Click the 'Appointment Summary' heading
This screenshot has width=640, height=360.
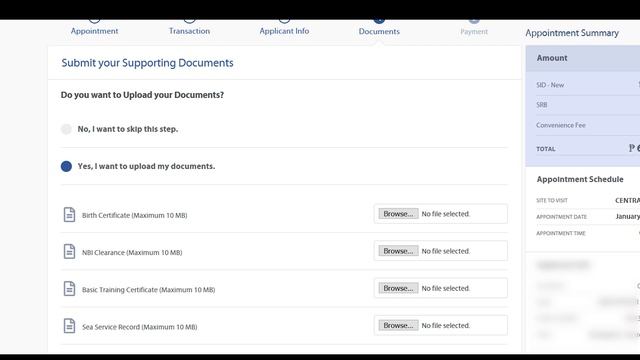point(572,33)
